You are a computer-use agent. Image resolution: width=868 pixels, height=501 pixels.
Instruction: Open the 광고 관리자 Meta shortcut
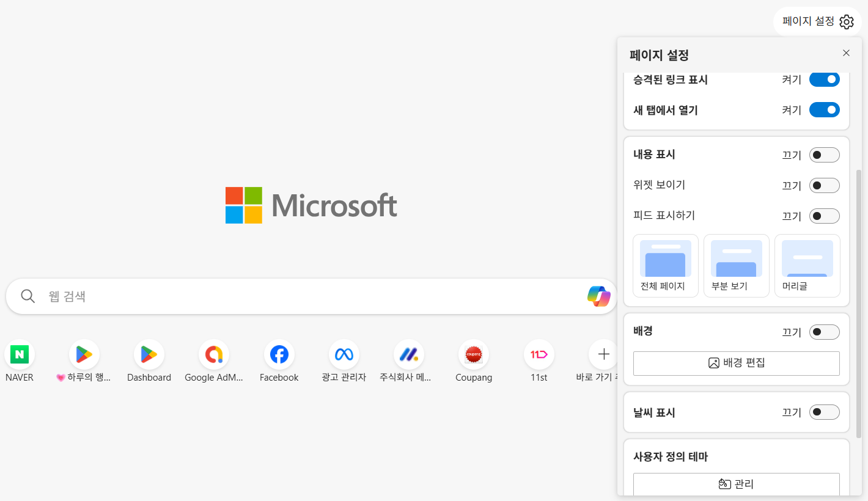[344, 354]
